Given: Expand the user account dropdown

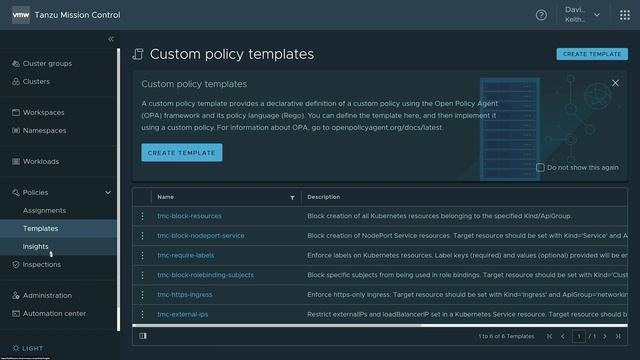Looking at the screenshot, I should [597, 15].
